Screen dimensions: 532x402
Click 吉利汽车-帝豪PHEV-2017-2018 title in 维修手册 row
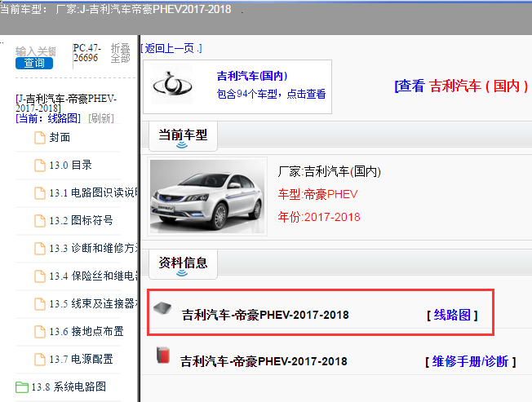[x=264, y=361]
